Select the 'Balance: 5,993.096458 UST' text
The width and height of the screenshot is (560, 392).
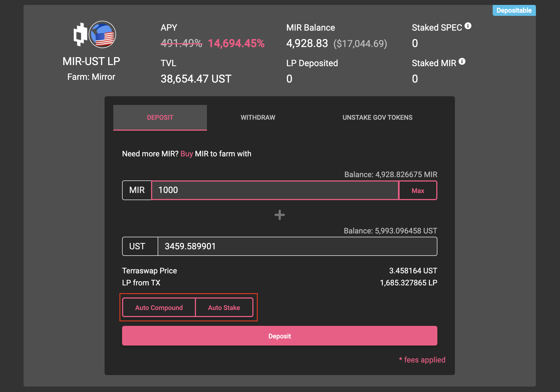[x=390, y=231]
